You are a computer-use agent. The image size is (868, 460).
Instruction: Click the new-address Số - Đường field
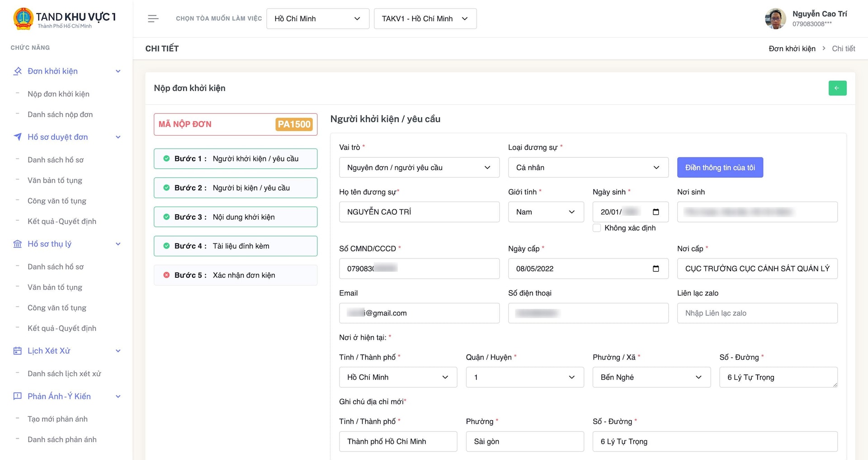click(715, 441)
